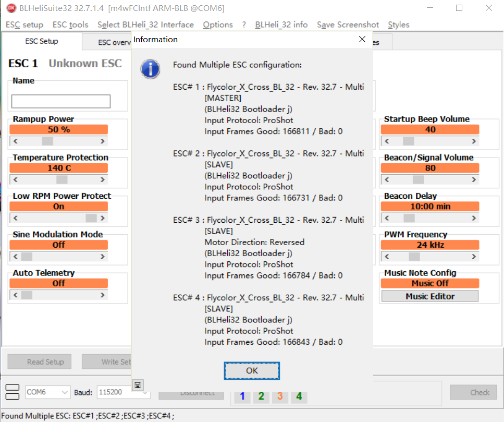Viewport: 504px width, 422px height.
Task: Click the Write Setup button
Action: [107, 362]
